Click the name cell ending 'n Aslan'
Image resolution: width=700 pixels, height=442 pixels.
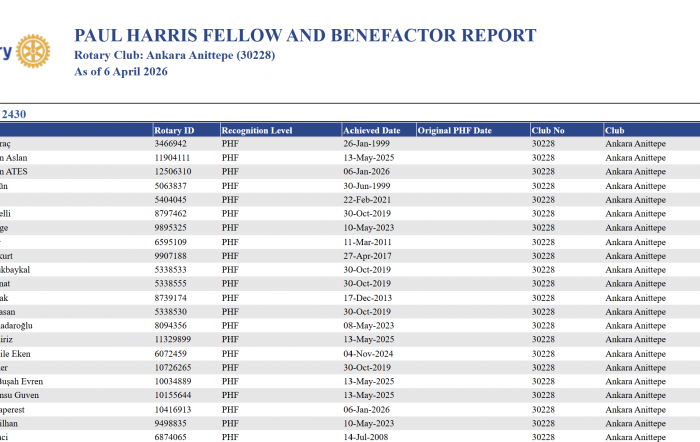coord(13,158)
